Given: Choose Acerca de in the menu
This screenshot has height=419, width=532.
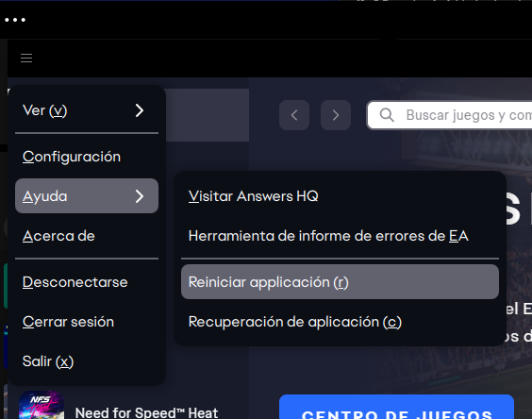Looking at the screenshot, I should (x=87, y=236).
